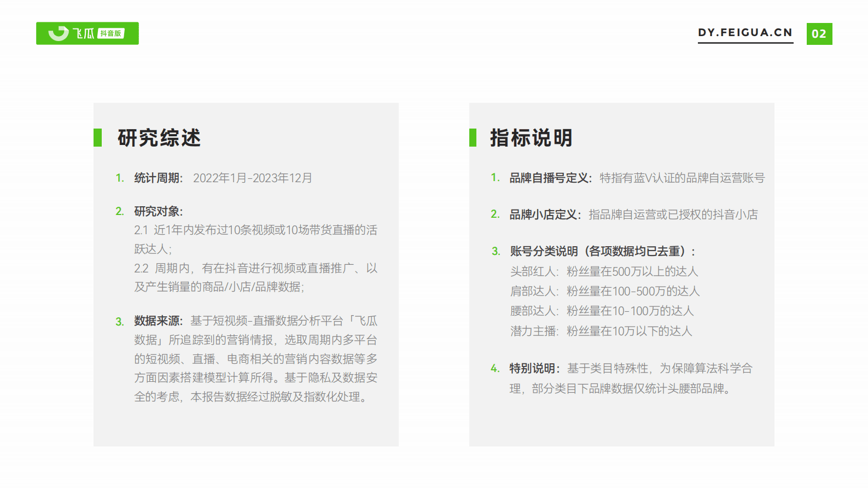Click the green bar beside 研究综述
The image size is (868, 488).
[97, 138]
